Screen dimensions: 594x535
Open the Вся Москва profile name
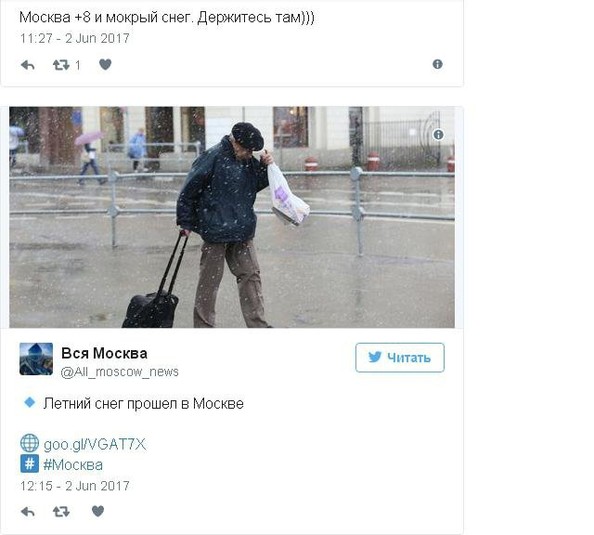(104, 353)
